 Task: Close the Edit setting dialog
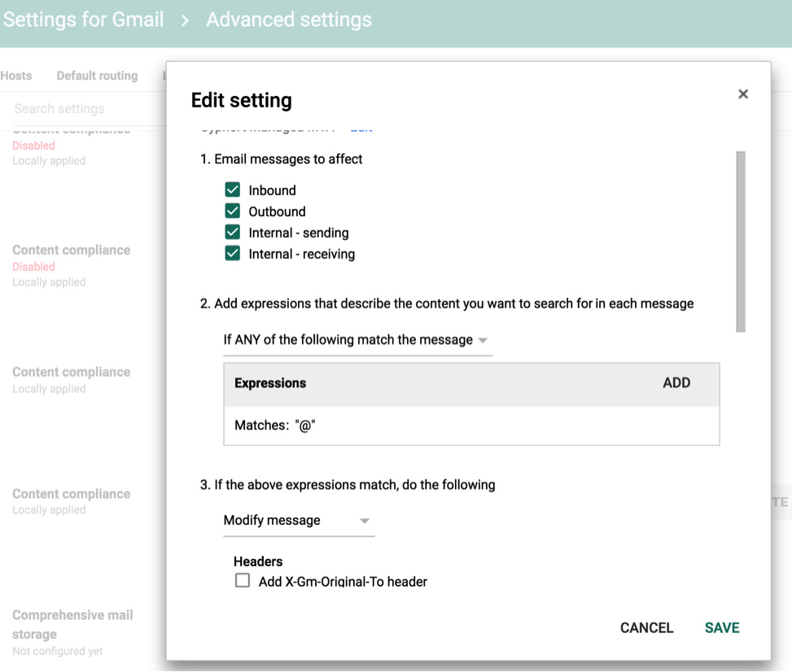point(742,94)
